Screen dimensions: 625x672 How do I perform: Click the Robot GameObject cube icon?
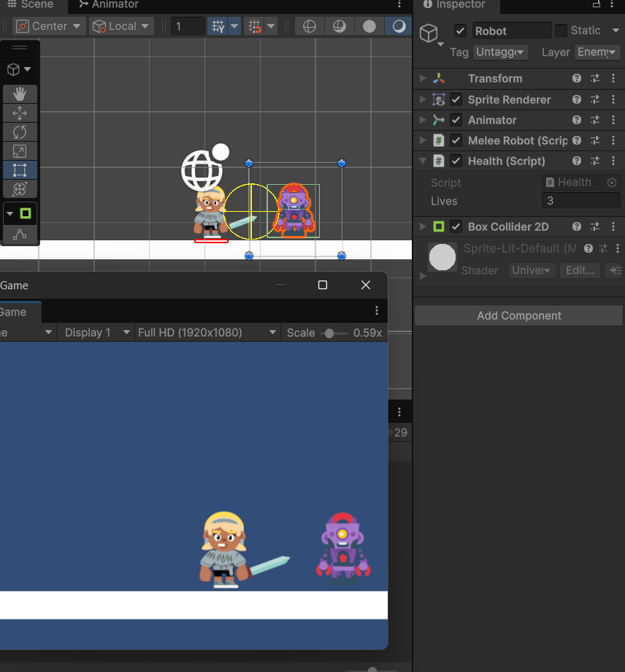click(x=429, y=33)
